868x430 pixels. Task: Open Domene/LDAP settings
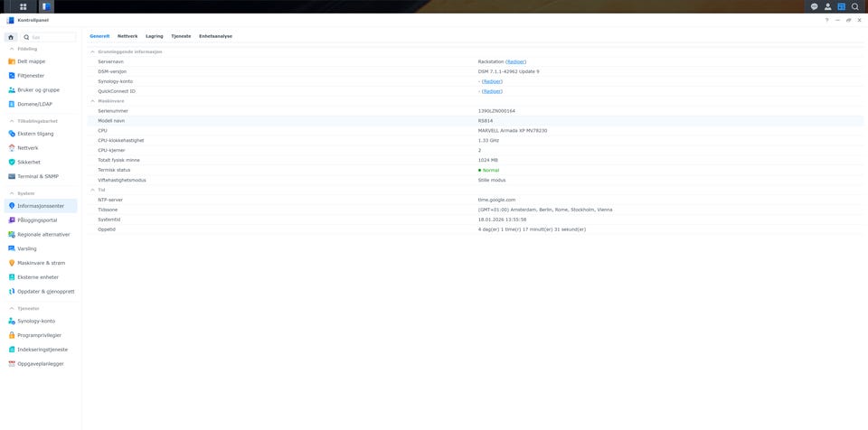coord(41,104)
